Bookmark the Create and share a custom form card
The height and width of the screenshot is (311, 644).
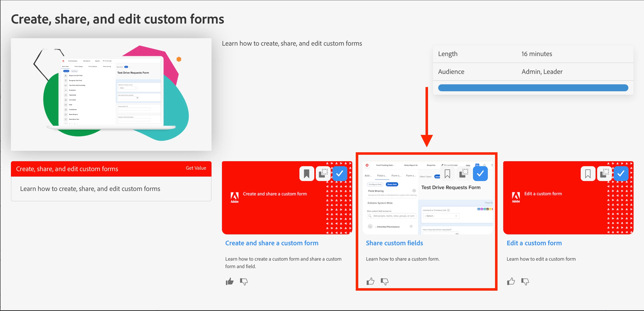tap(307, 174)
